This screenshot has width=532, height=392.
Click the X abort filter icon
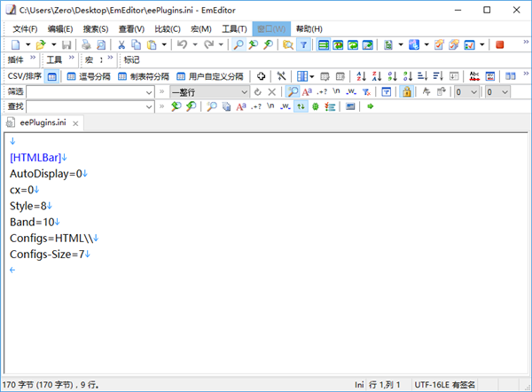coord(272,92)
